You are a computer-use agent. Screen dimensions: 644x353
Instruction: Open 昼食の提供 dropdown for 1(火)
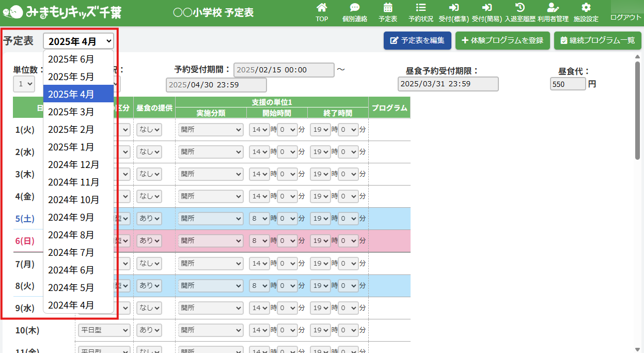point(149,129)
